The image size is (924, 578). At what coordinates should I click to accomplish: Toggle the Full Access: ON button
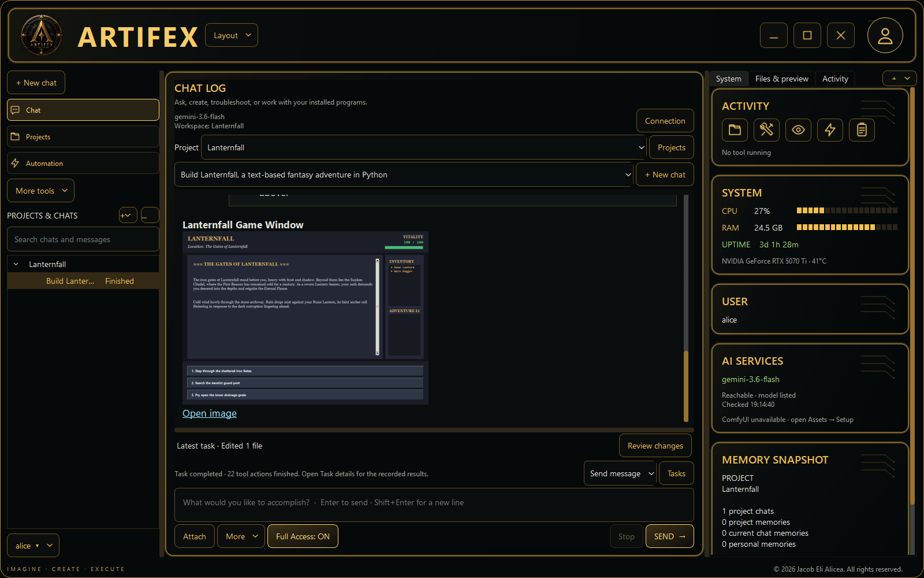303,536
